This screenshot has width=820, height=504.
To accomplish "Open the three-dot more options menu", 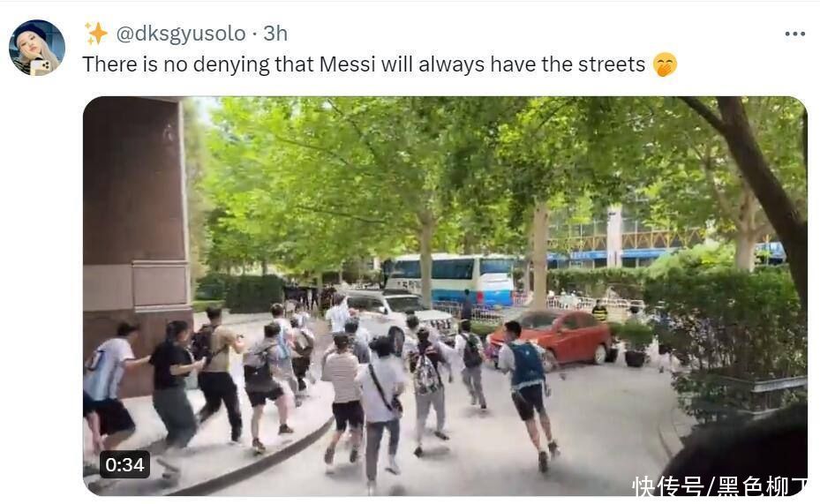I will (x=795, y=34).
